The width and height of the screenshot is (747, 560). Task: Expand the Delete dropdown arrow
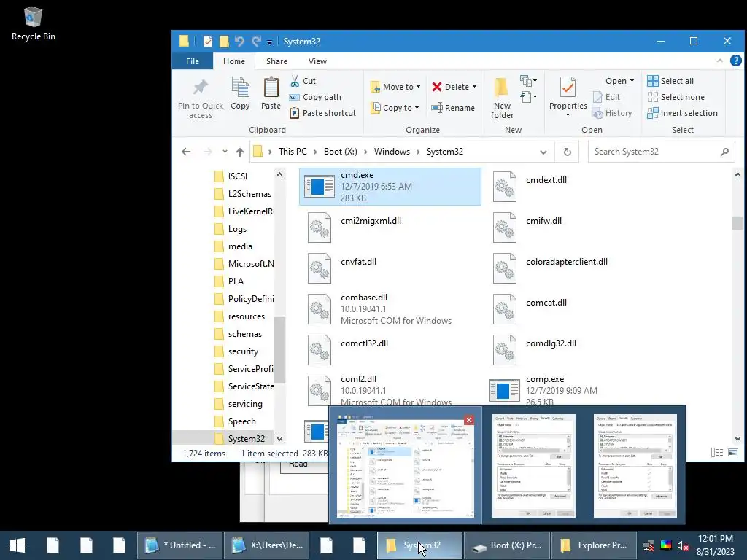pos(474,87)
